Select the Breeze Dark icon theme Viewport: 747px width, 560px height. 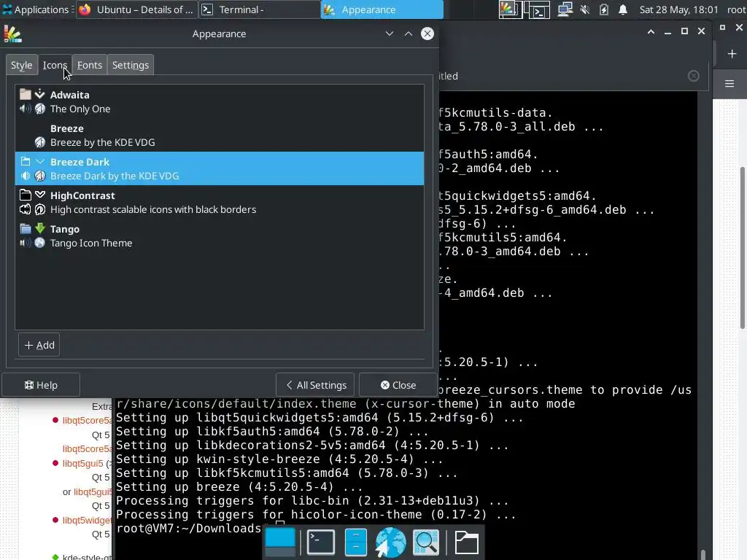(x=219, y=168)
